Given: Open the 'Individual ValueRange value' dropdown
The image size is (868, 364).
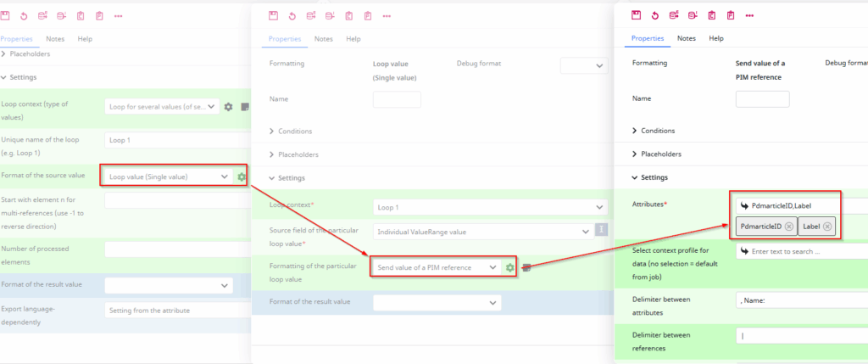Looking at the screenshot, I should coord(482,232).
